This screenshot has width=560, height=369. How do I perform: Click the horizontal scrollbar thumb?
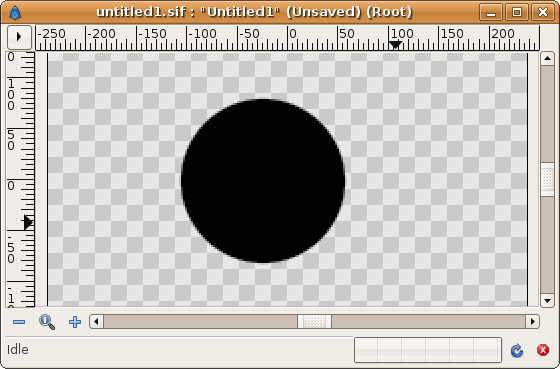click(x=314, y=321)
